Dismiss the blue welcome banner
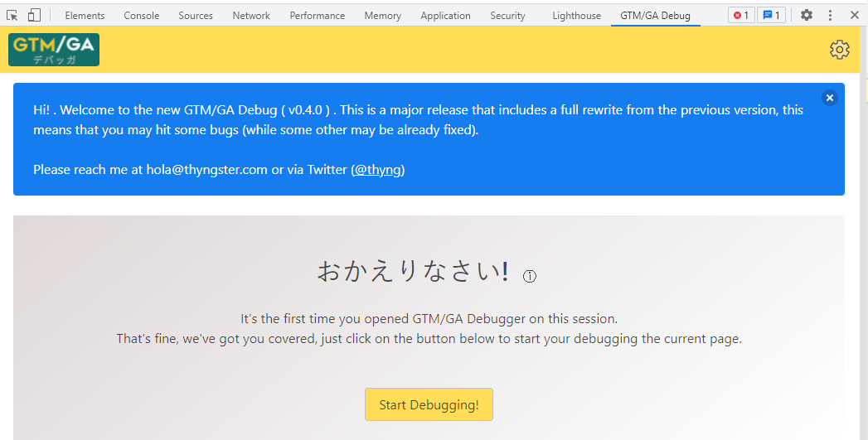The image size is (868, 440). (829, 98)
